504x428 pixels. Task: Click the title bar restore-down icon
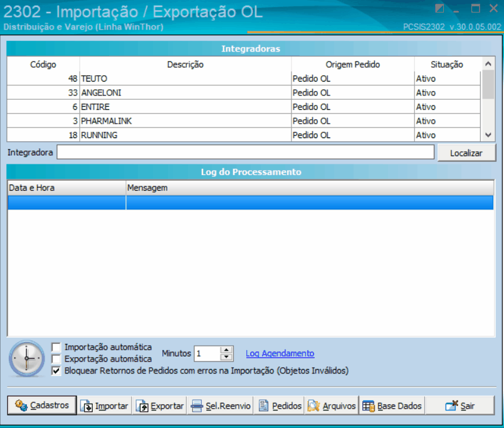tap(439, 8)
